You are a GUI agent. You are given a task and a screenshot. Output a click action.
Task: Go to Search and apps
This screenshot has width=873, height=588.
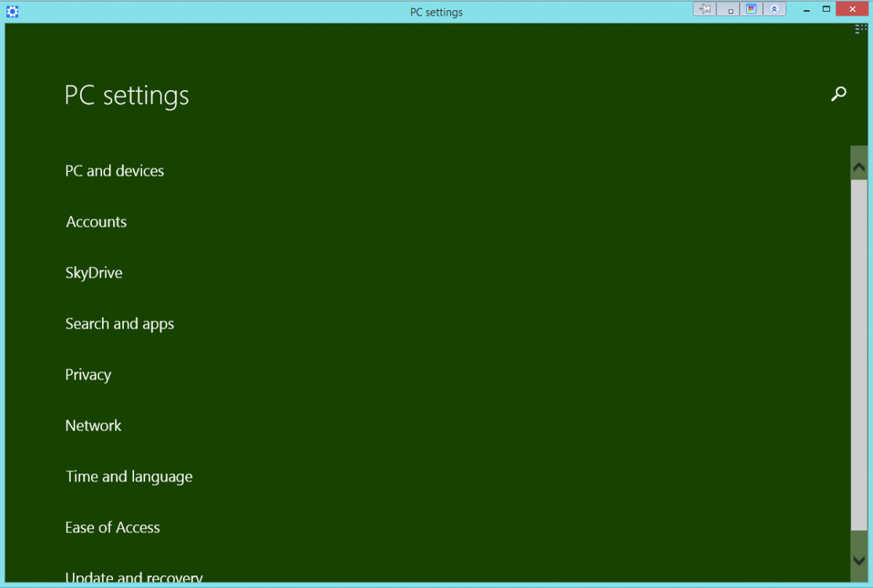pyautogui.click(x=120, y=324)
